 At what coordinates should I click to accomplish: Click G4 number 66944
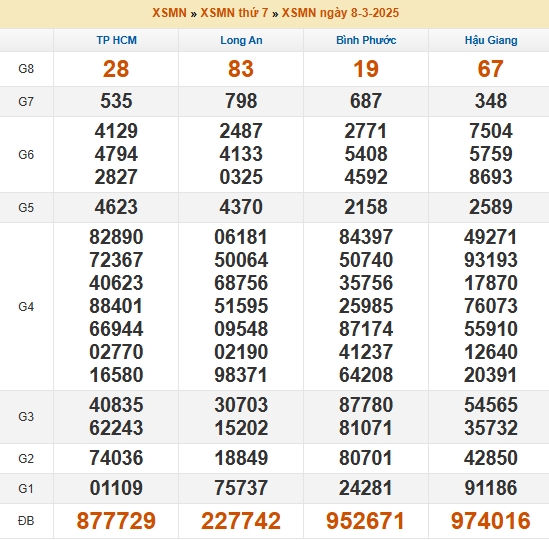116,329
